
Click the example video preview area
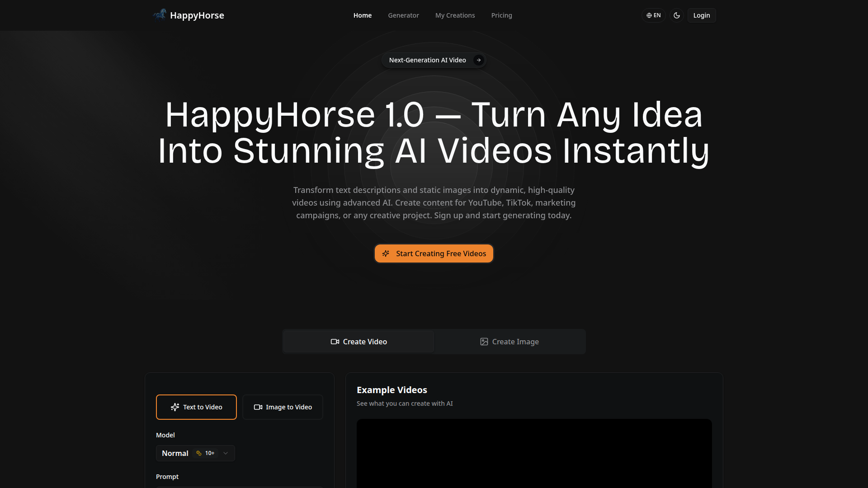tap(534, 453)
